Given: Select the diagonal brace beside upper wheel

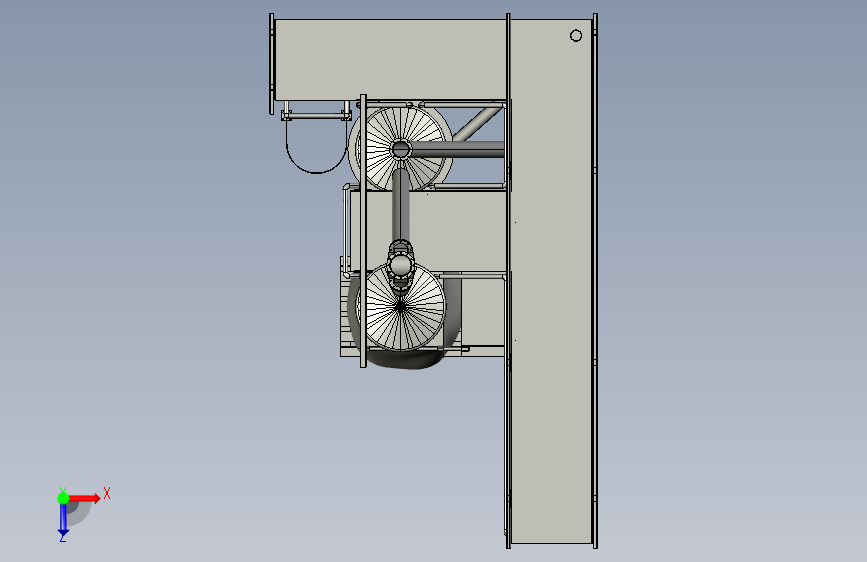Looking at the screenshot, I should (477, 124).
